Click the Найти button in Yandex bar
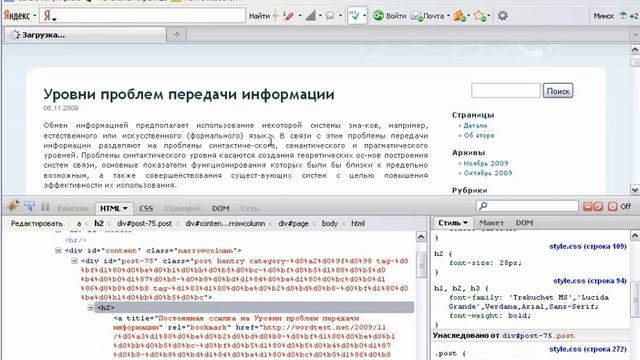Screen dimensions: 640x360 pos(259,16)
